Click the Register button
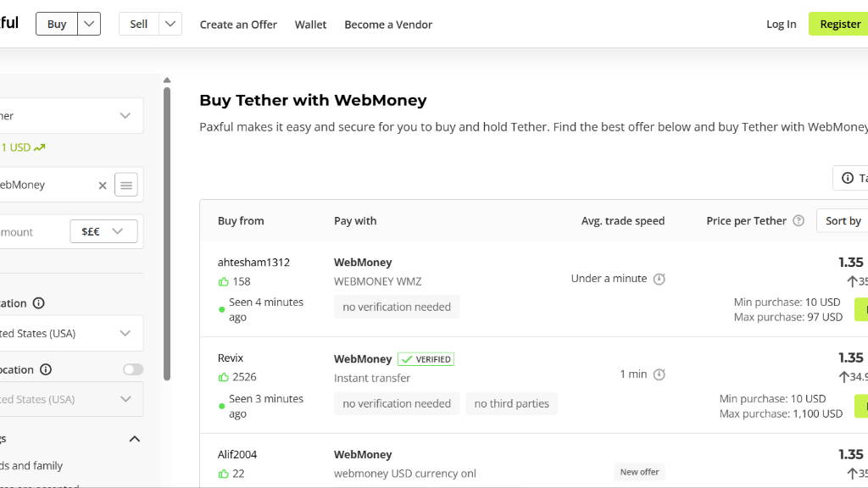This screenshot has width=868, height=488. coord(840,24)
